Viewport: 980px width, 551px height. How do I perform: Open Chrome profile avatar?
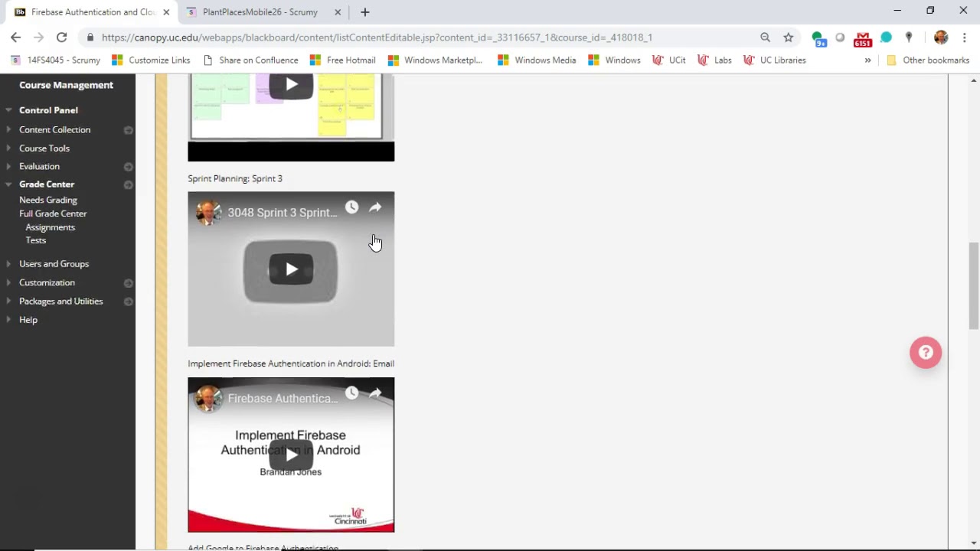[941, 37]
